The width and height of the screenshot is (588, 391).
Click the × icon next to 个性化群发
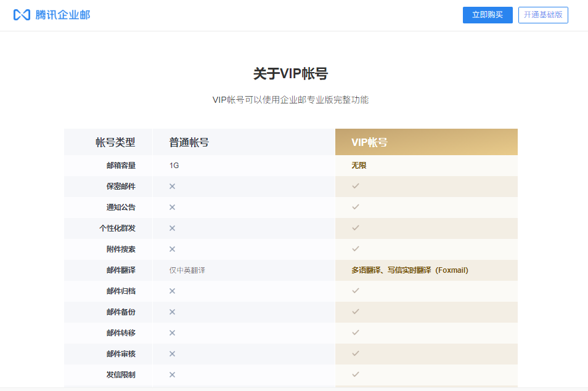[x=172, y=228]
